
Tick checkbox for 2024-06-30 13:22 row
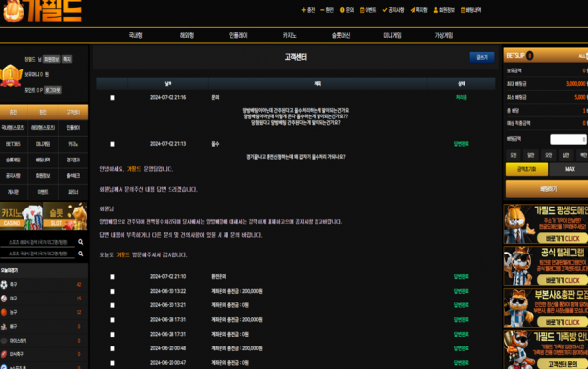[112, 291]
